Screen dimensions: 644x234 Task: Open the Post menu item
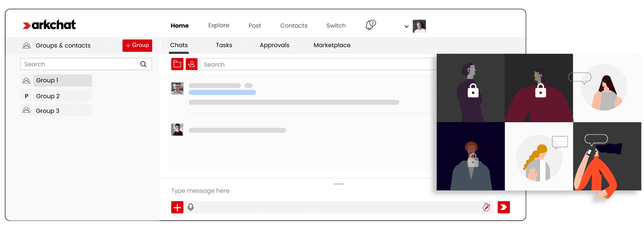[x=255, y=26]
